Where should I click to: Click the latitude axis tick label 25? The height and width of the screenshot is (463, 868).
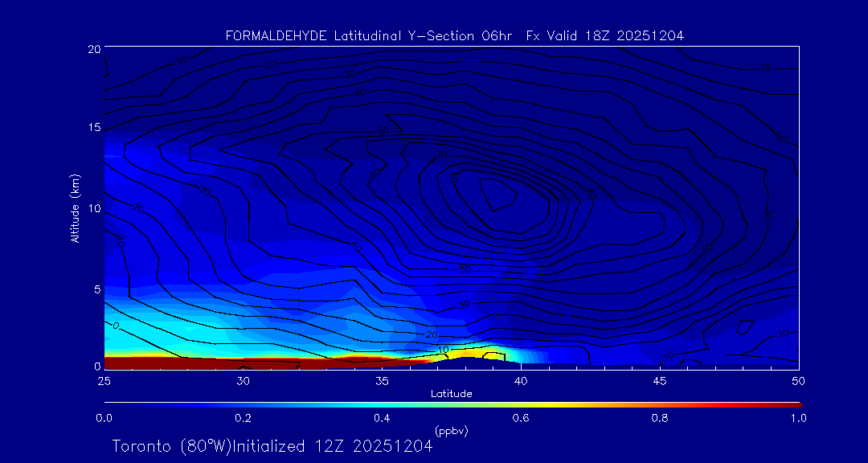(104, 380)
